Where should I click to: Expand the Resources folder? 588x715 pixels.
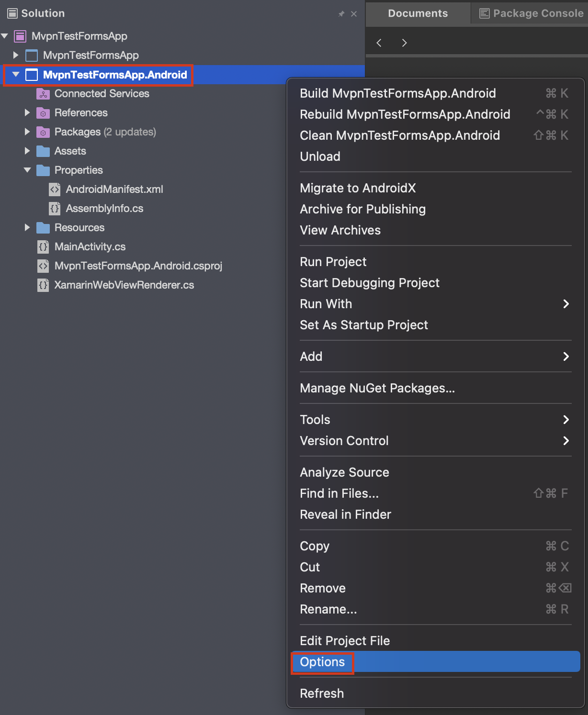point(27,228)
